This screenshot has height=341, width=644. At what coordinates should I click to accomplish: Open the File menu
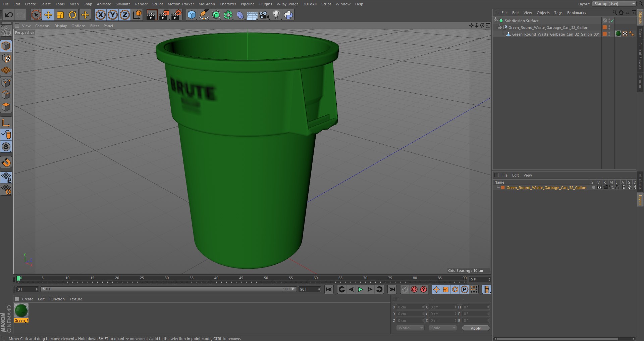tap(6, 4)
